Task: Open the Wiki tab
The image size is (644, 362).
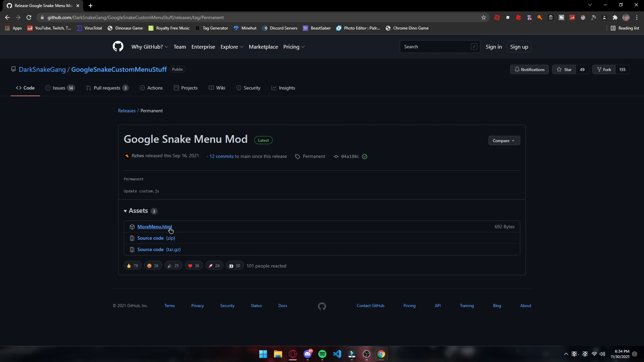Action: (217, 88)
